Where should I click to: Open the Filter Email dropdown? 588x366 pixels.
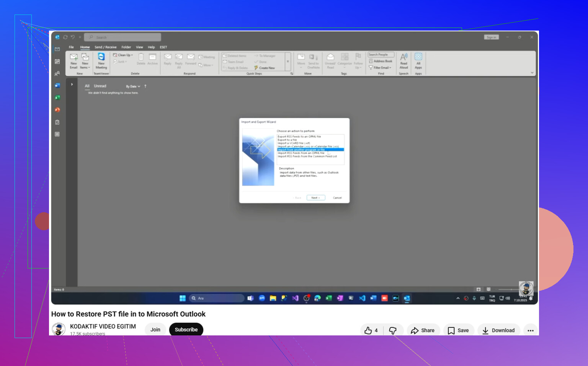click(380, 68)
